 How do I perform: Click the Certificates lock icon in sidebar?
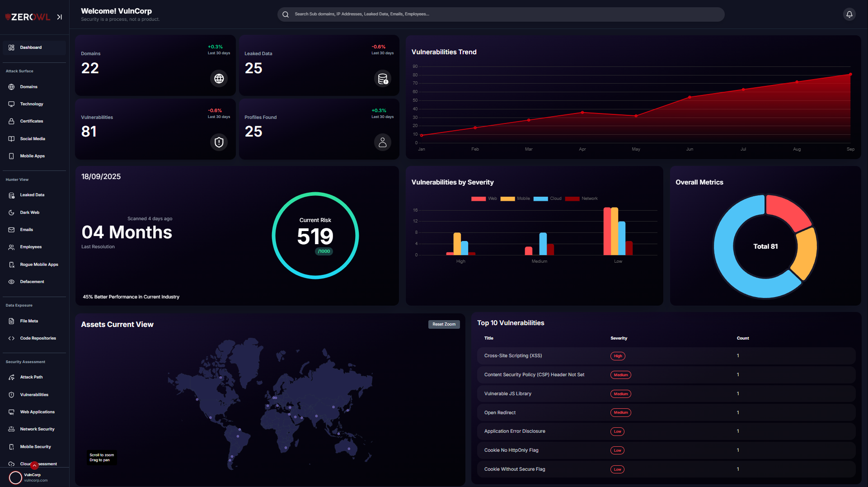(x=12, y=121)
